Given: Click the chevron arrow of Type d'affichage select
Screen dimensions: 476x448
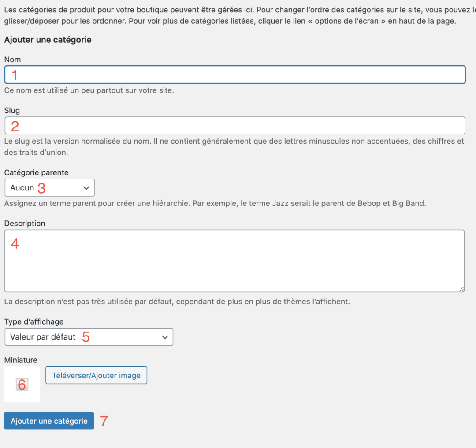Looking at the screenshot, I should (x=165, y=337).
